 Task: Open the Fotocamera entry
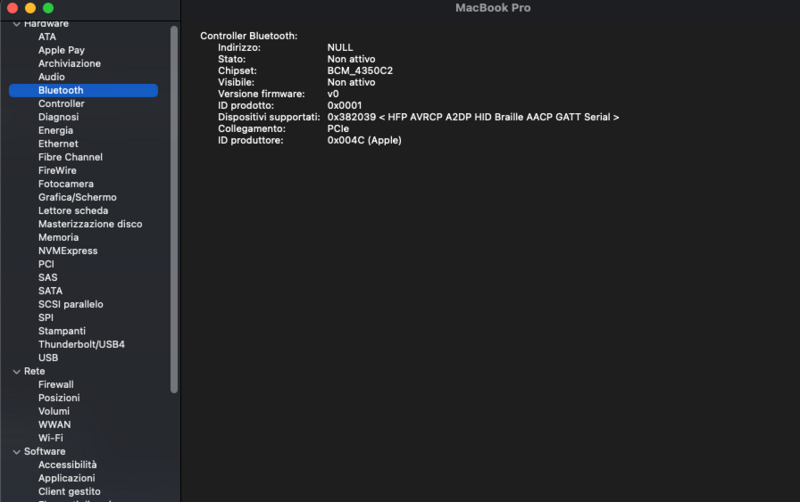(66, 184)
